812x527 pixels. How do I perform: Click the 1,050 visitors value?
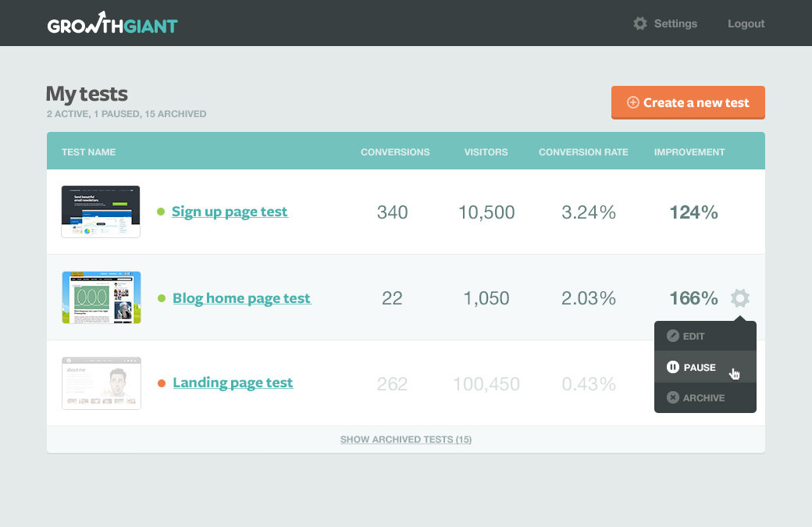[x=486, y=298]
